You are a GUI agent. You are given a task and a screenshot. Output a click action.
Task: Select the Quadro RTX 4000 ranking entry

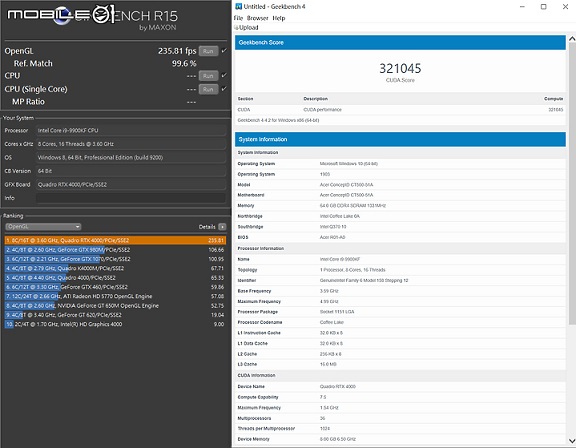[x=115, y=241]
